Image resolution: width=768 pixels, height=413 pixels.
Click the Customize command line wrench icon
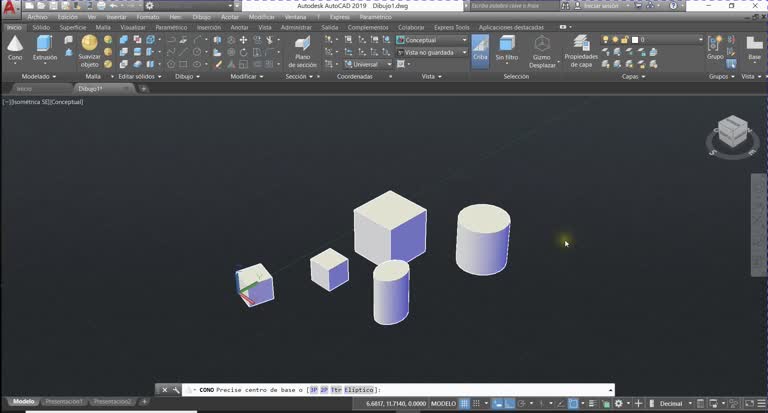[176, 390]
